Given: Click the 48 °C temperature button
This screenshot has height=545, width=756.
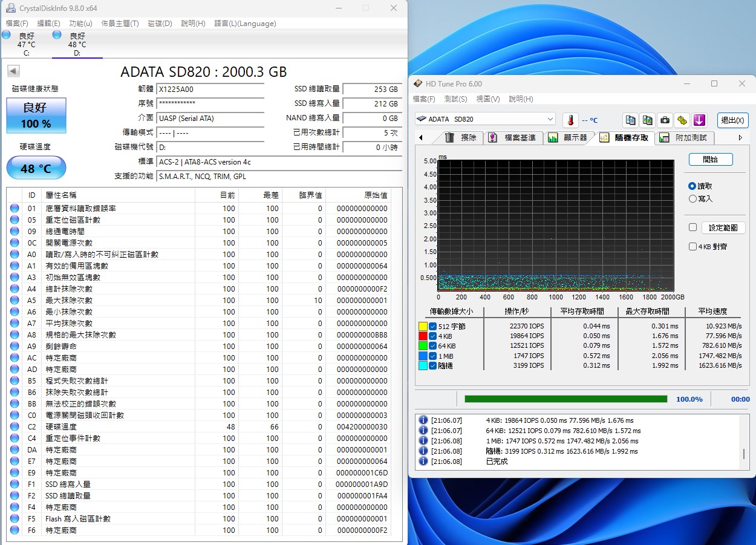Looking at the screenshot, I should click(x=36, y=168).
